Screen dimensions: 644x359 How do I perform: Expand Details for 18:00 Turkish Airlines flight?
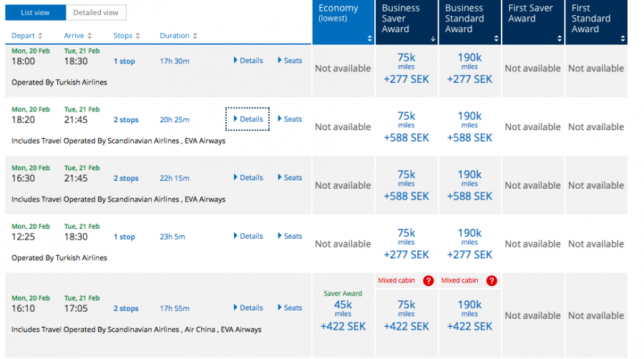click(x=248, y=61)
